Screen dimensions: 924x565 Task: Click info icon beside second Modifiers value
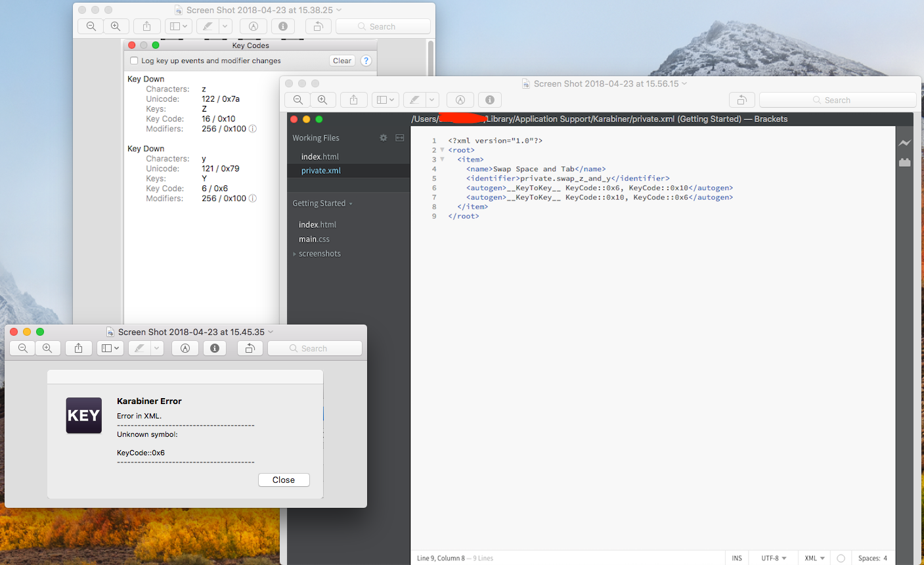(253, 198)
